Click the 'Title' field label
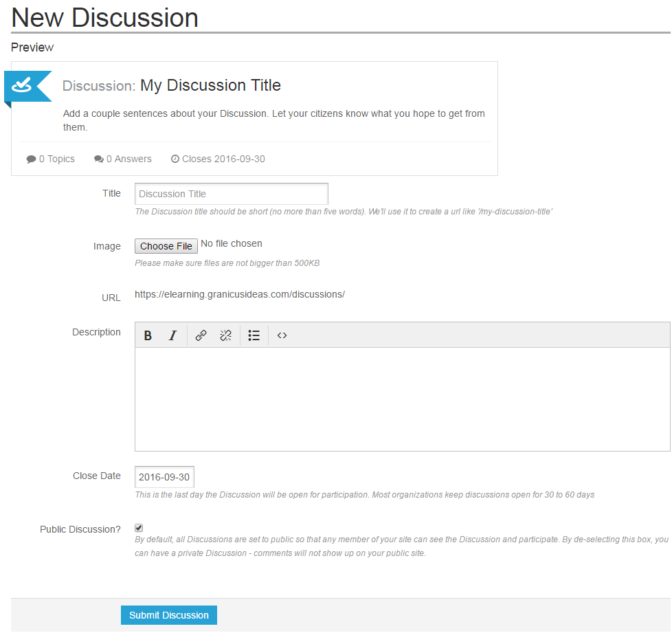This screenshot has height=633, width=672. click(111, 193)
